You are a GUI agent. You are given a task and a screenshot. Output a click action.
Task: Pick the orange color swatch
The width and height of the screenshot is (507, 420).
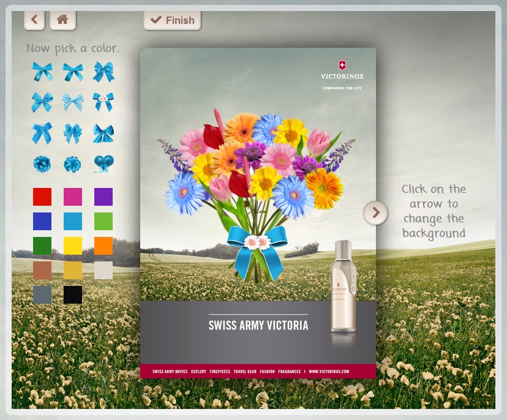tap(103, 246)
